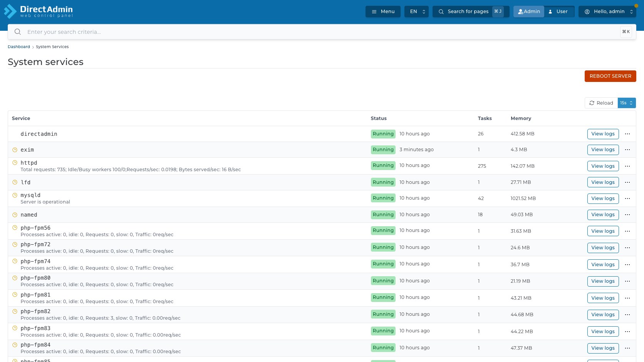Click the magnifier icon in search criteria bar

[x=18, y=32]
